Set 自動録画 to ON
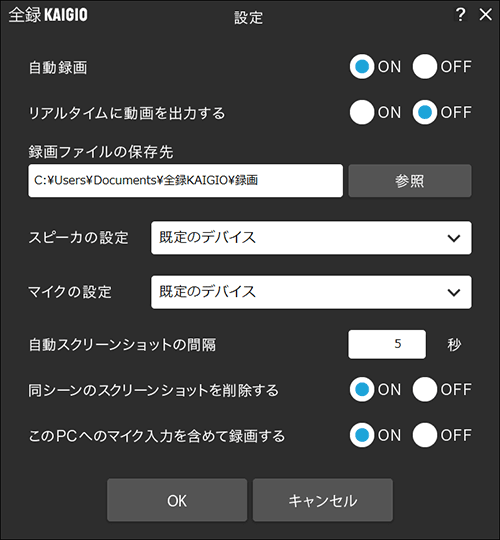500x540 pixels. tap(362, 66)
